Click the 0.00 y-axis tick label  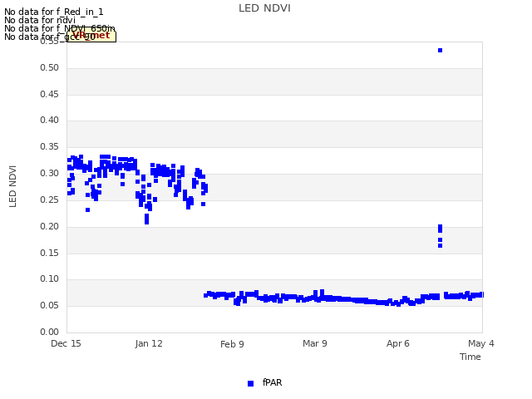tap(50, 332)
